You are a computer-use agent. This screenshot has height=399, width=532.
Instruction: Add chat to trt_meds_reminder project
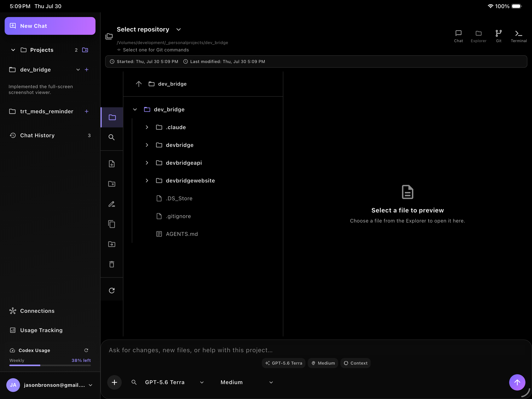click(87, 111)
